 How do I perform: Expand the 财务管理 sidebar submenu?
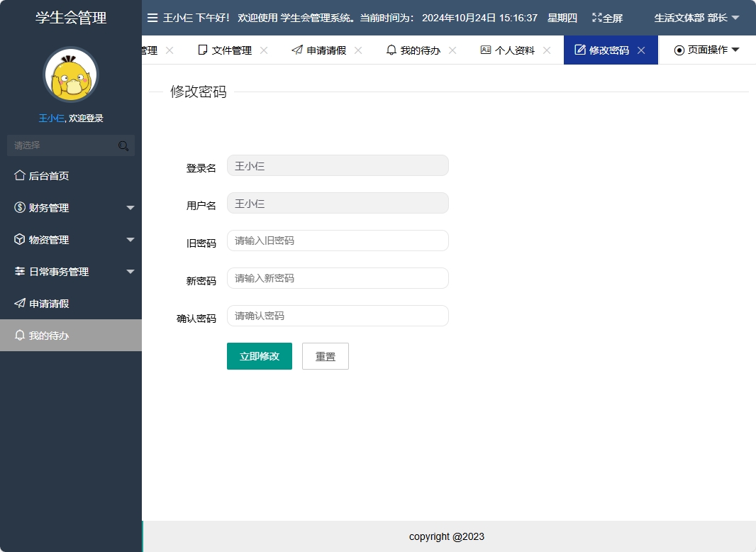click(130, 207)
